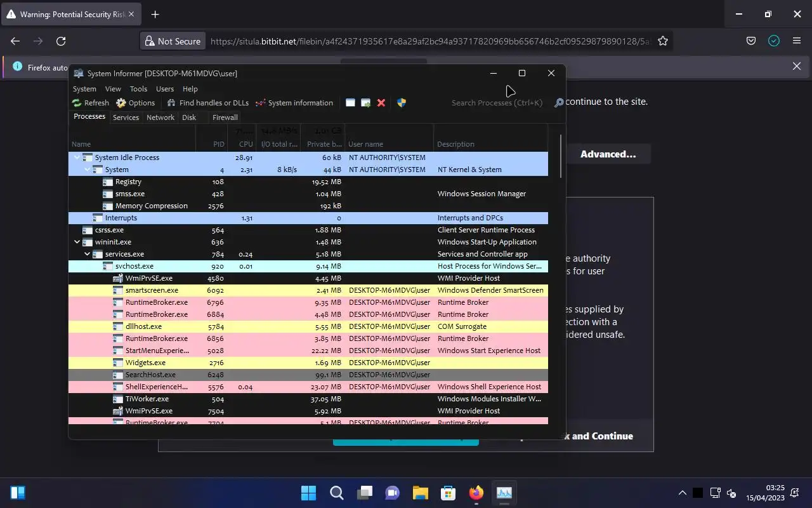Collapse the services.exe tree node
812x508 pixels.
87,254
